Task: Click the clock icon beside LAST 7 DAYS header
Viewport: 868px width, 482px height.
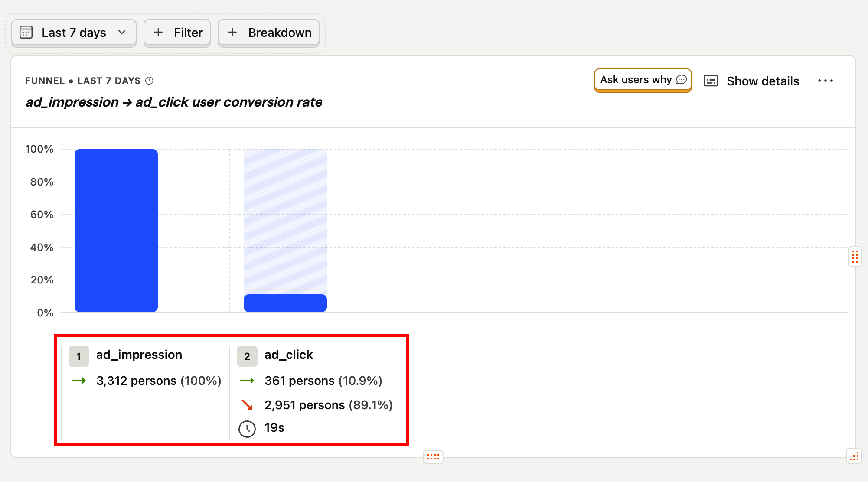Action: 150,80
